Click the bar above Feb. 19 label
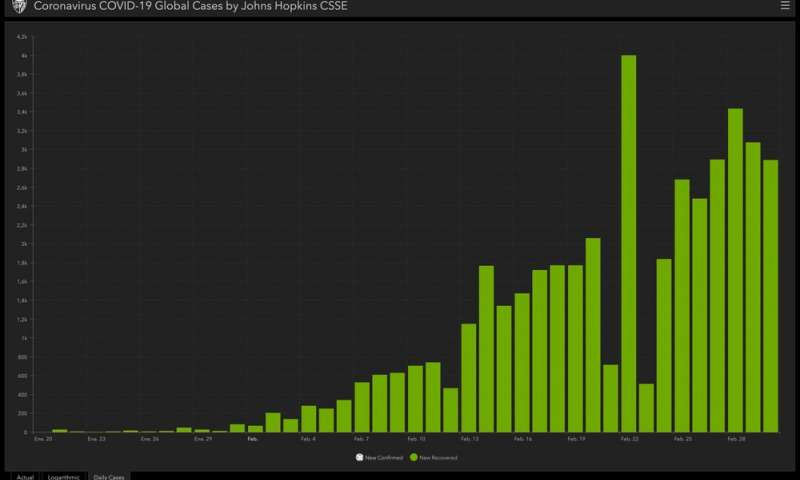The image size is (800, 480). click(x=575, y=349)
